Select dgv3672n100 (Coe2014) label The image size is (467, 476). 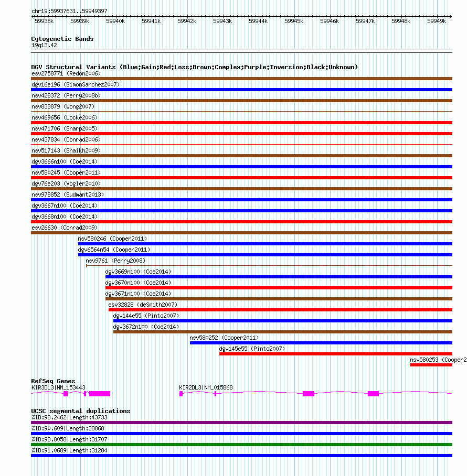click(146, 327)
